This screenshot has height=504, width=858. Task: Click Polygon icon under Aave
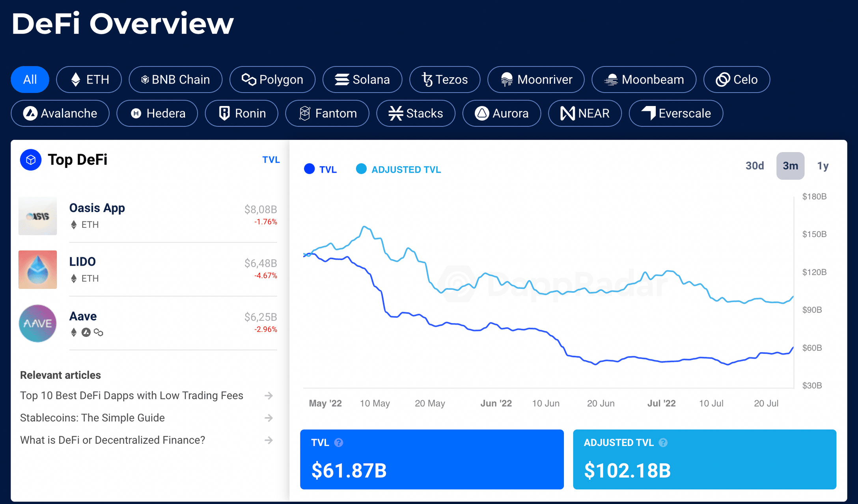(x=99, y=333)
